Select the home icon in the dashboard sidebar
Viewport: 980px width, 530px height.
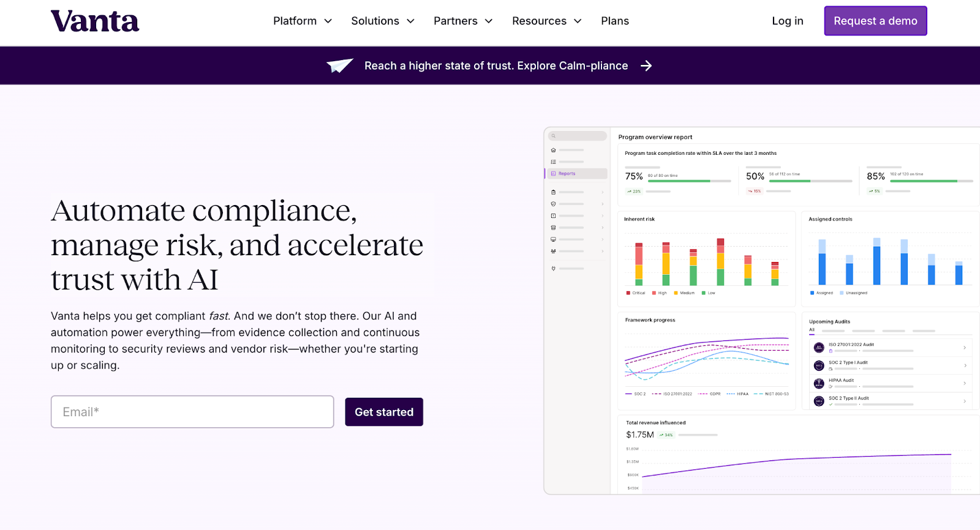[553, 150]
